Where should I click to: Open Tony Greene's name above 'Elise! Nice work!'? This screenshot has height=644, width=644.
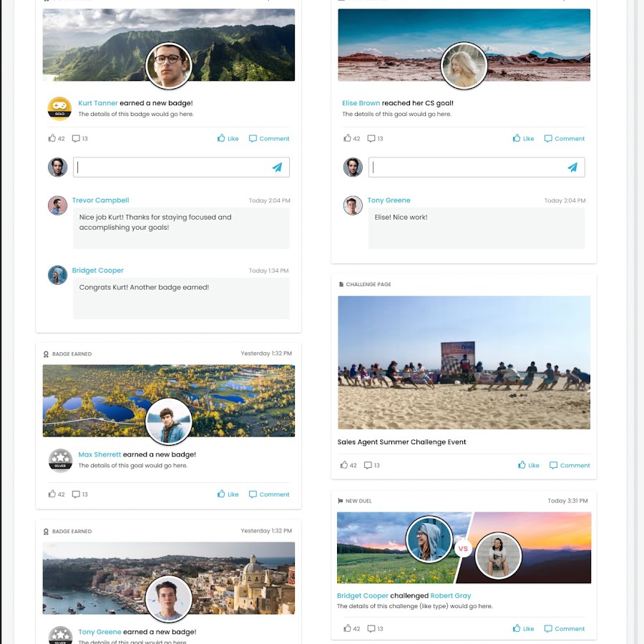(389, 200)
